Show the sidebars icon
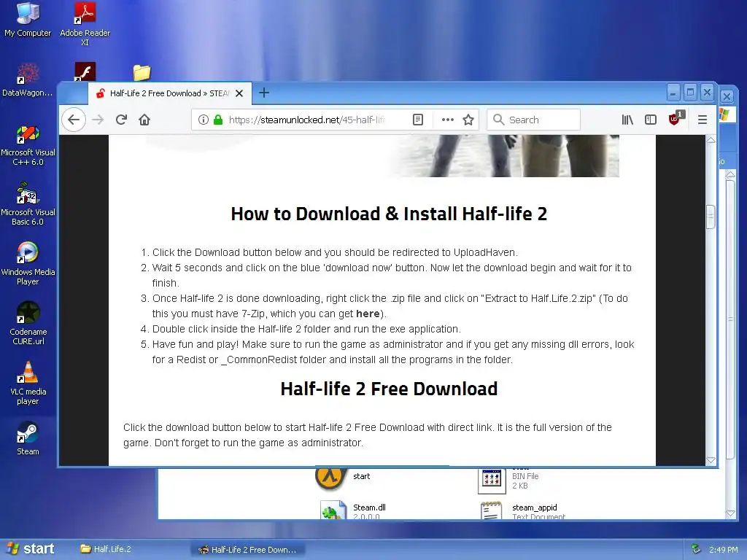 click(x=650, y=120)
